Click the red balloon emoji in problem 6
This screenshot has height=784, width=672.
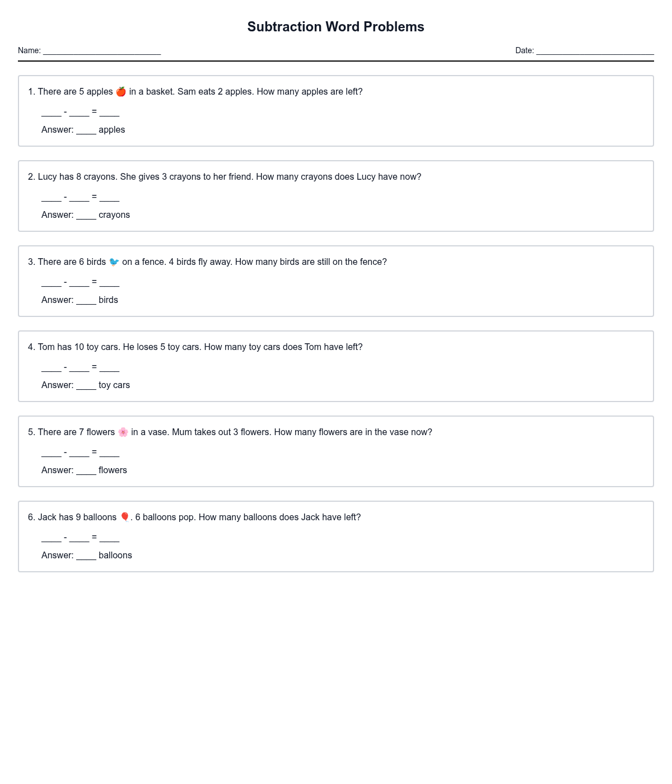click(125, 517)
